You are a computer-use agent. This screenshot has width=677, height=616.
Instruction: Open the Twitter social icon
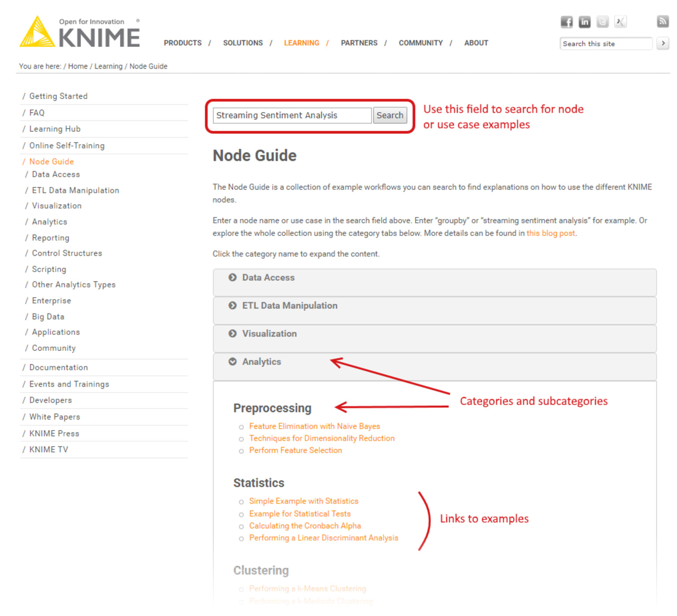click(x=603, y=22)
